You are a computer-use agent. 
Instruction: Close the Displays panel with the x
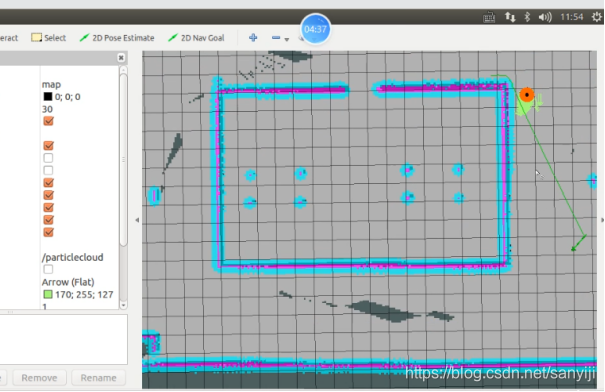[121, 57]
